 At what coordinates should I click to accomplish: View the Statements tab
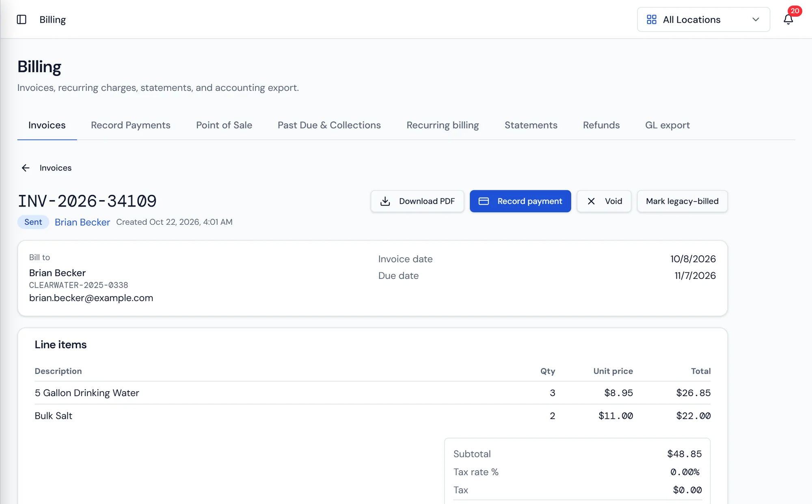[531, 125]
